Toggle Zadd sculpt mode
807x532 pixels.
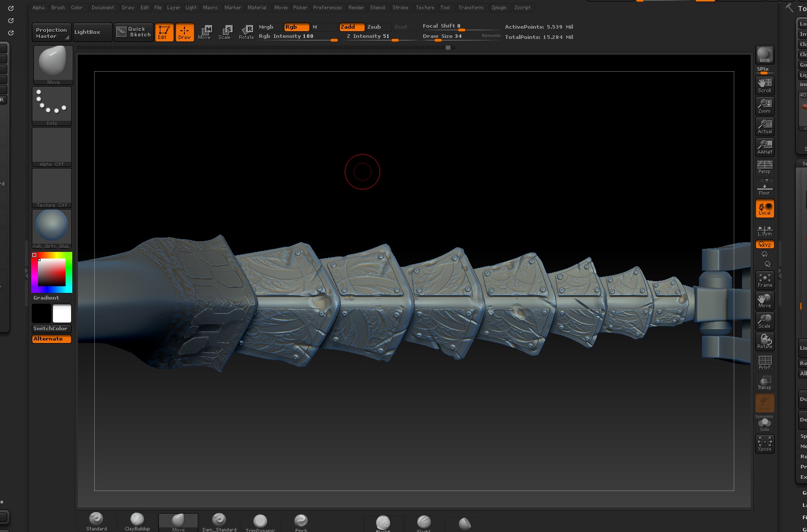351,27
